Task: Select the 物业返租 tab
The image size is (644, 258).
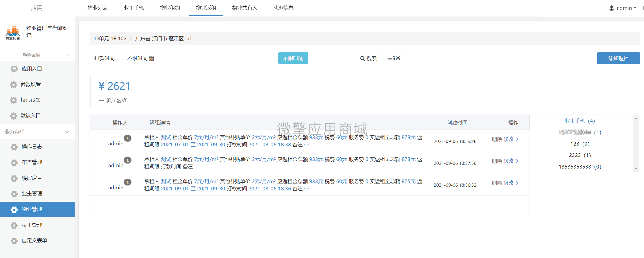Action: pos(206,8)
